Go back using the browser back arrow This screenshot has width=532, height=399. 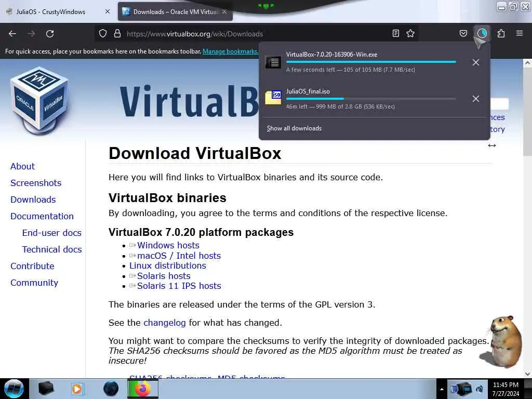(12, 34)
